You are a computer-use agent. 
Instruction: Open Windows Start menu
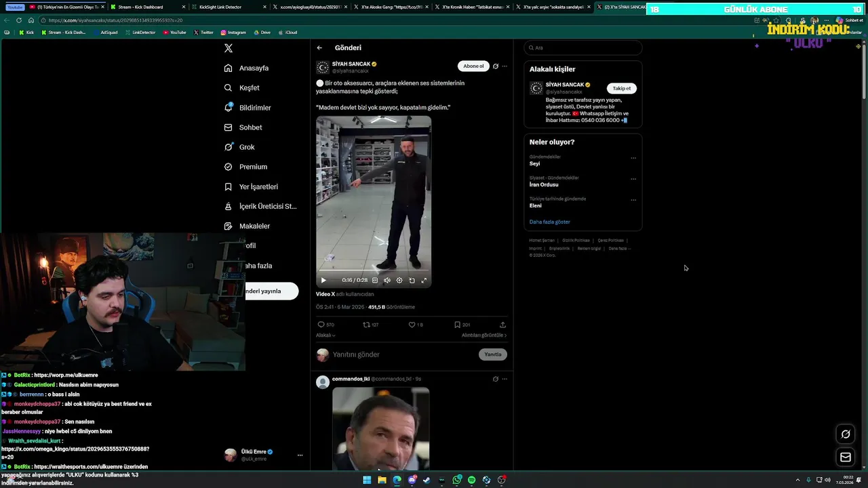[x=367, y=480]
